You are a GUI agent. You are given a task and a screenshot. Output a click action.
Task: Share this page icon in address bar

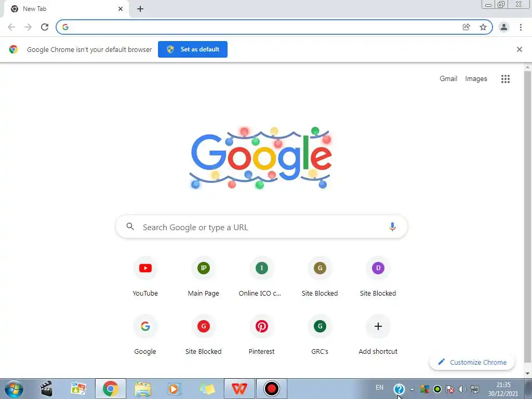point(466,27)
